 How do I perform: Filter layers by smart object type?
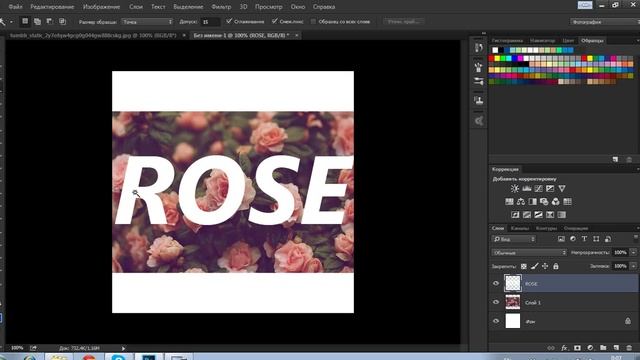click(608, 239)
